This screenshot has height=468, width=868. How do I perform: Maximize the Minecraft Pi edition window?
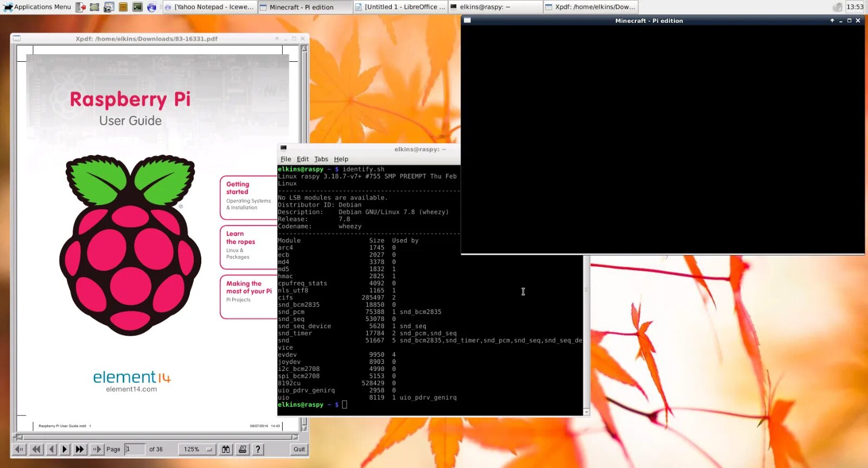[850, 21]
